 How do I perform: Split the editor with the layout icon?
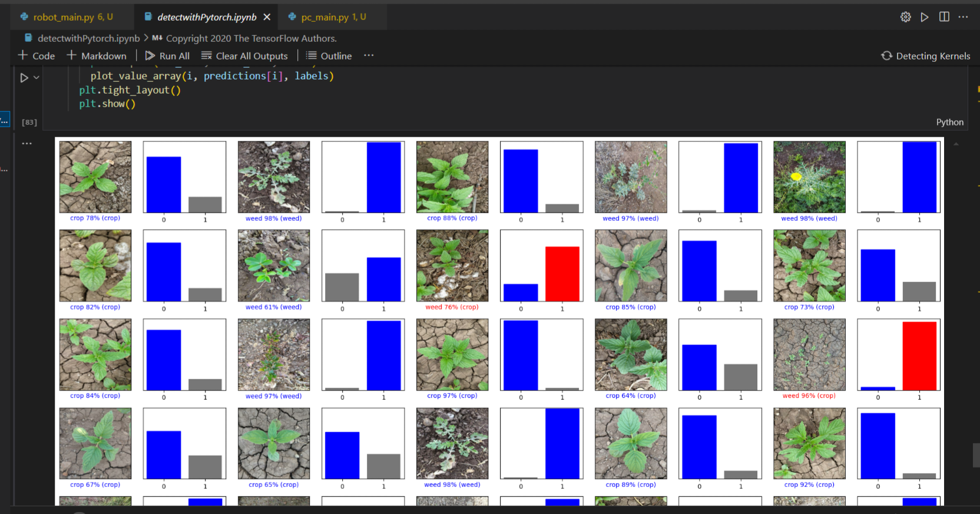pos(944,17)
